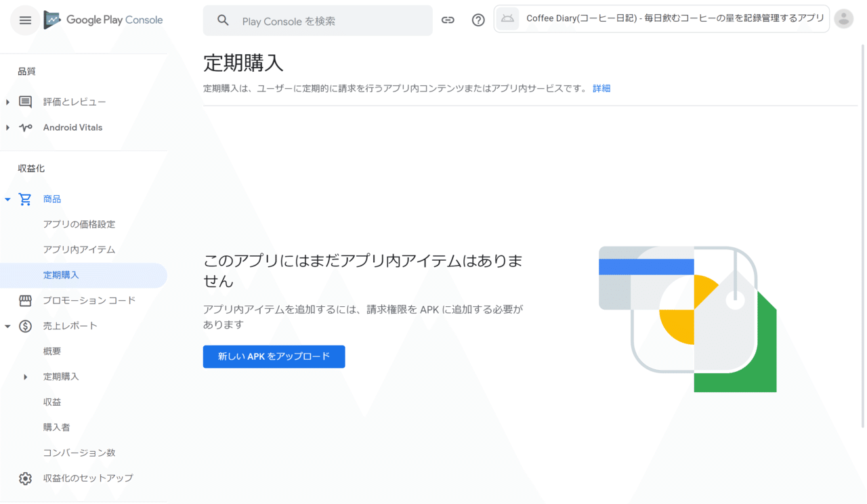Open 収益化のセットアップ gear icon
This screenshot has height=504, width=867.
(x=25, y=478)
